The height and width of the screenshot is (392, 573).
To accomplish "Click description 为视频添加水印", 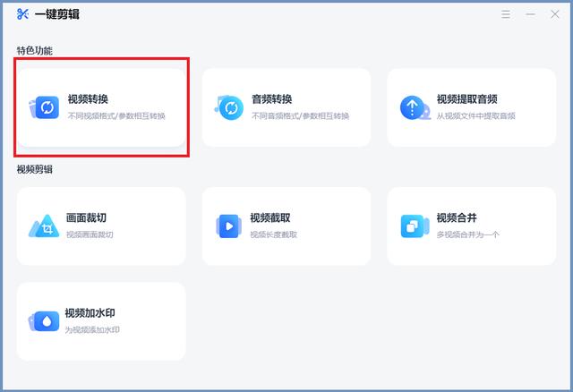I will click(x=92, y=330).
